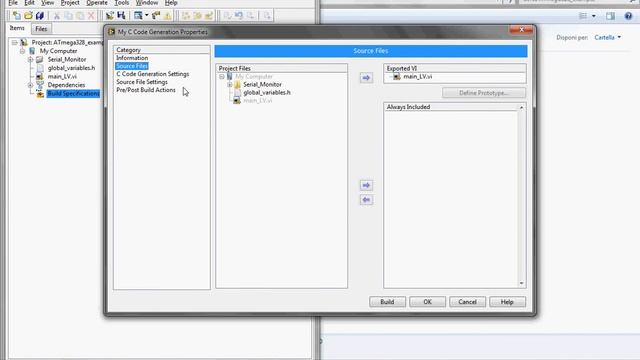Viewport: 640px width, 360px height.
Task: Remove file from Always Included left arrow
Action: pyautogui.click(x=366, y=200)
